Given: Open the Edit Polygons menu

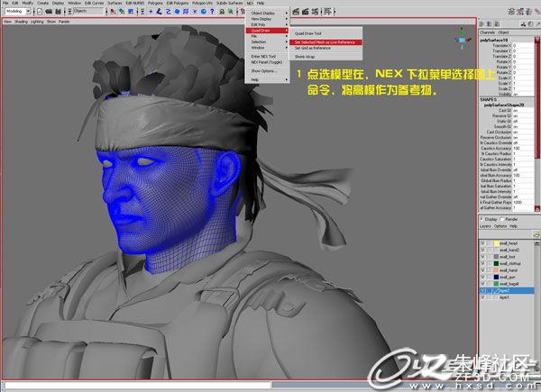Looking at the screenshot, I should [178, 3].
